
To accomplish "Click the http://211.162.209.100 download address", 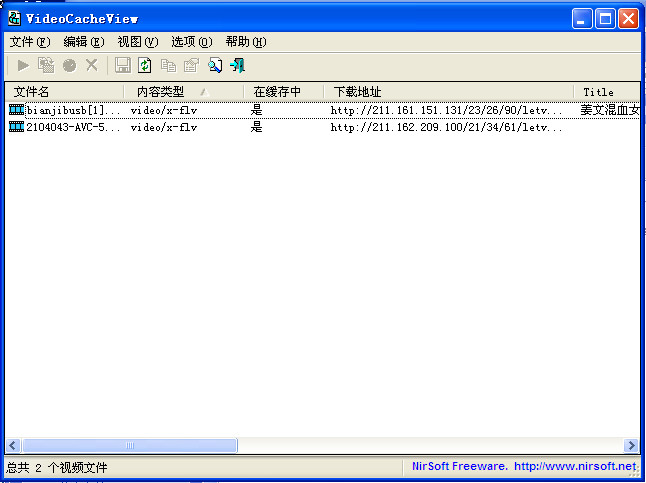I will [447, 128].
